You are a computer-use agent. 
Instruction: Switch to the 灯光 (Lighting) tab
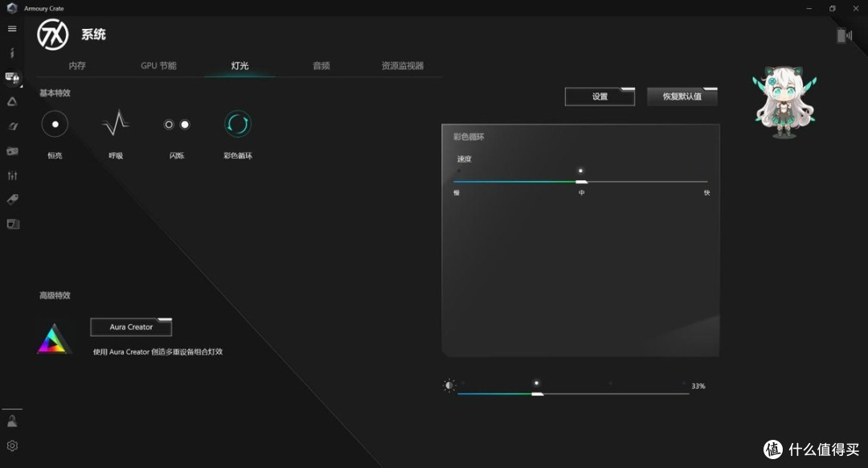pos(240,65)
